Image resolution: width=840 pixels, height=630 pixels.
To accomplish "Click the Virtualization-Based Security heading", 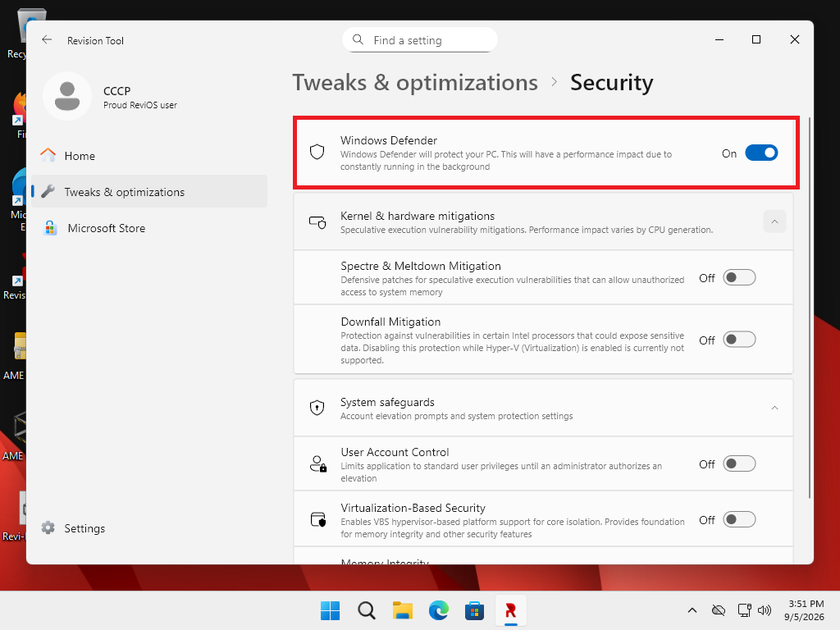I will pyautogui.click(x=413, y=508).
